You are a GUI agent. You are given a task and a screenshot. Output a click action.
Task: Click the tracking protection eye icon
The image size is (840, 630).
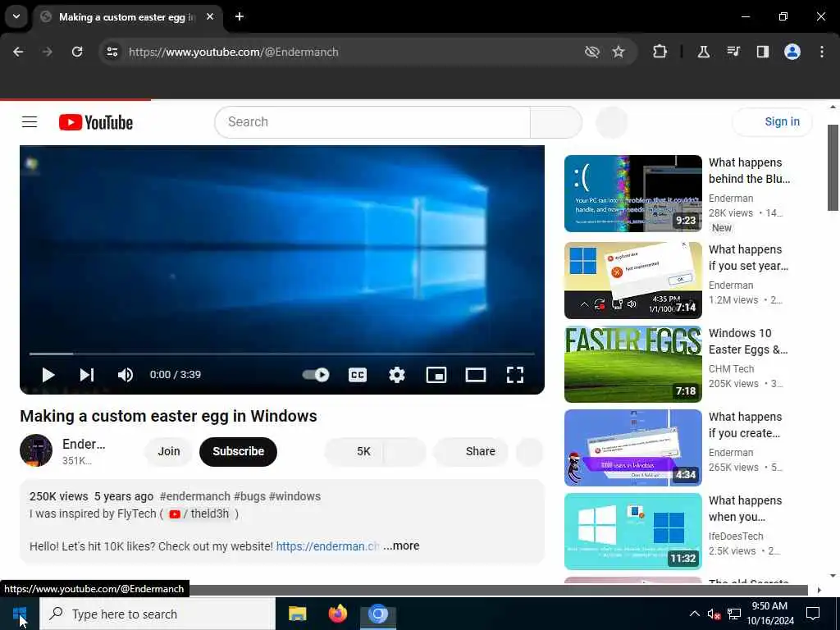[x=591, y=52]
